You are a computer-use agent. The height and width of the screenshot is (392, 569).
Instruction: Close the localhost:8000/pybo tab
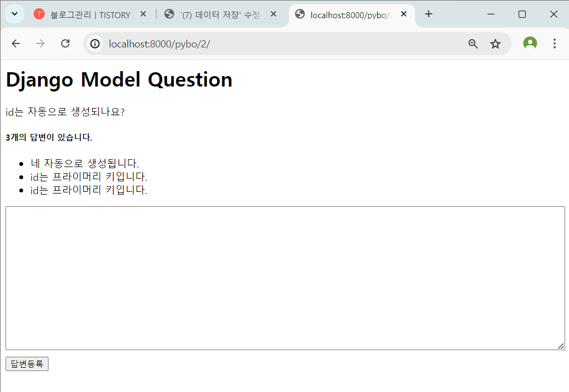(x=404, y=14)
